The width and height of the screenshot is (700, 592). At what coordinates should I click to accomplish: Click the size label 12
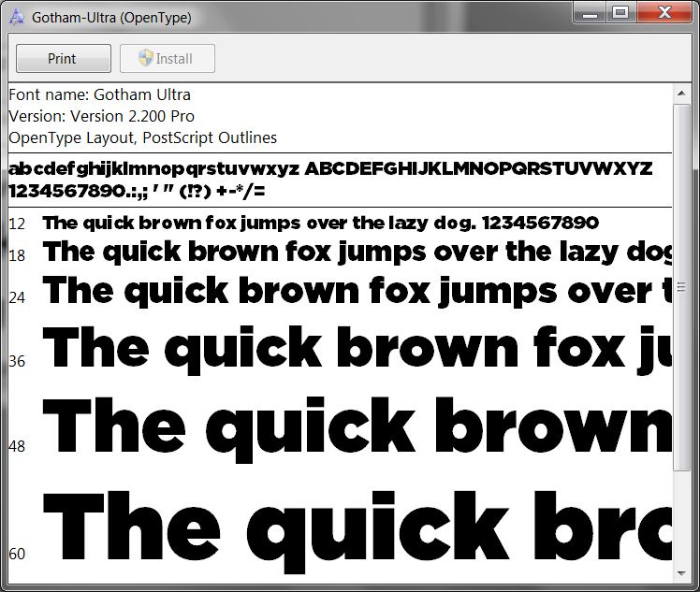pos(17,224)
